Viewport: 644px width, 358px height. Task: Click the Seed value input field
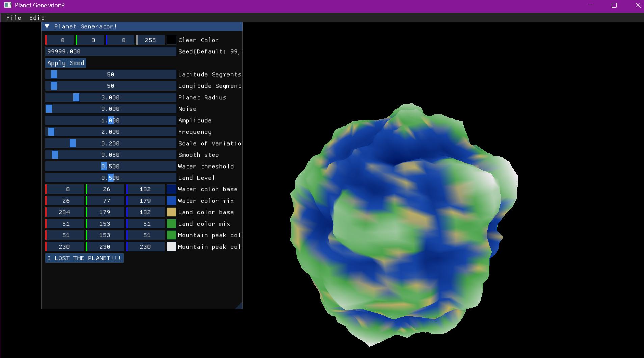point(110,52)
